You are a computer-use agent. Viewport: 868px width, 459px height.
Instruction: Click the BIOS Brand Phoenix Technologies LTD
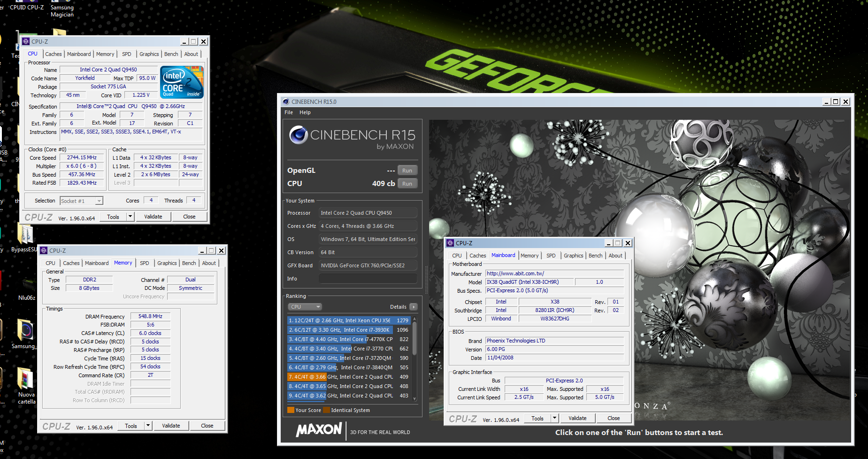[x=555, y=341]
